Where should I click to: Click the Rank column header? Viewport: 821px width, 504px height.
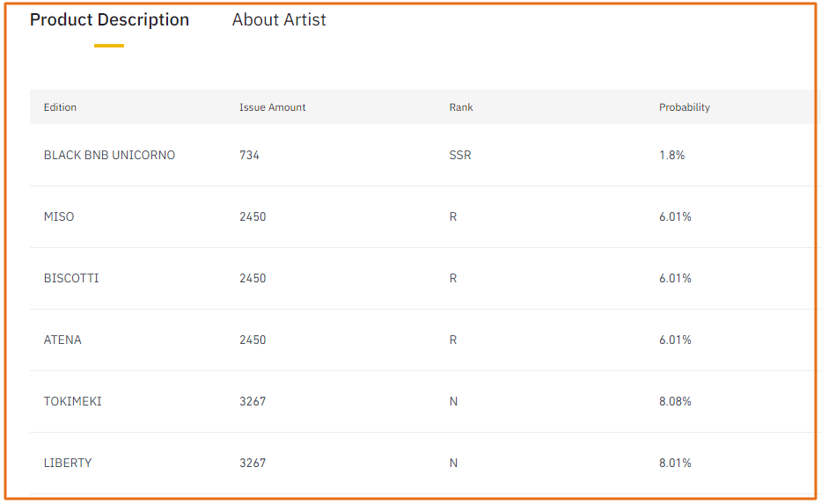461,107
